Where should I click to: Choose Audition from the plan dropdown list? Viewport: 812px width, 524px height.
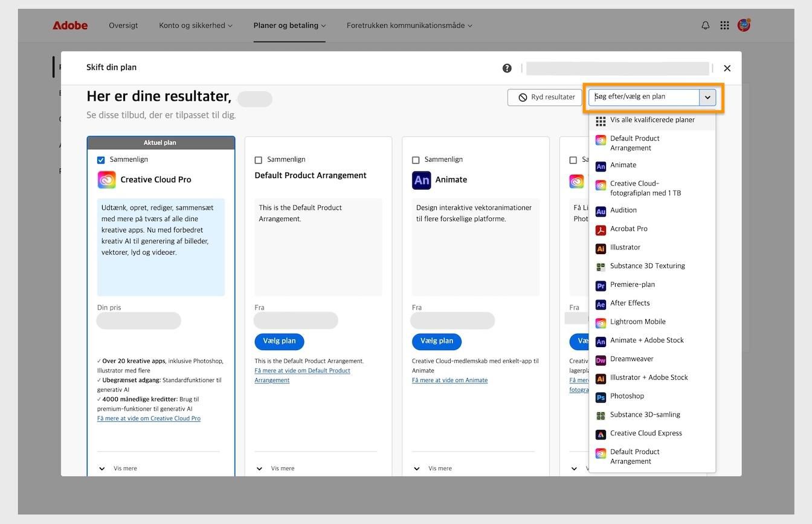click(652, 211)
